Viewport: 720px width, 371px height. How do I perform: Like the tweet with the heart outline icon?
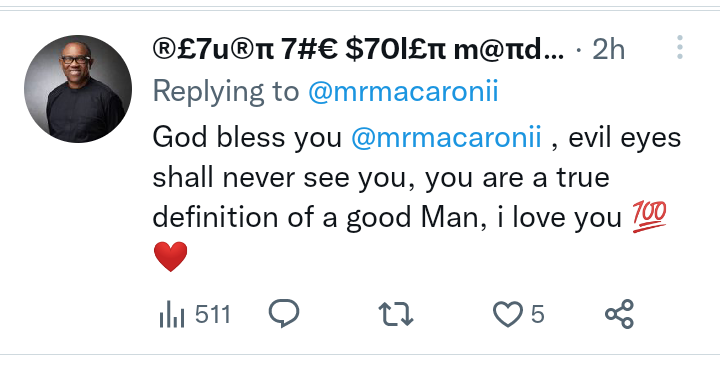tap(508, 315)
